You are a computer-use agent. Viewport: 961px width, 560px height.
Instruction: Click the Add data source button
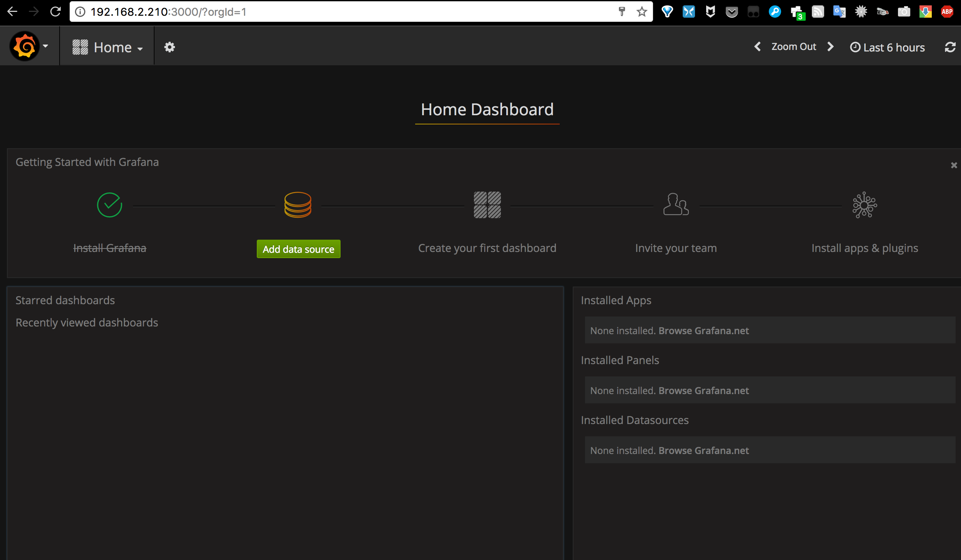pos(298,249)
